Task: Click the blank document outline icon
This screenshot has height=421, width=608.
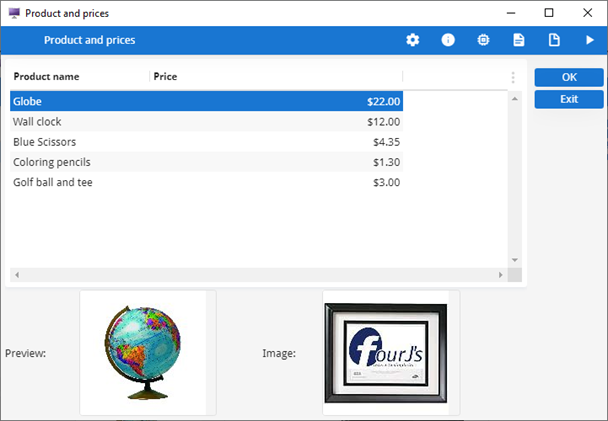Action: (x=554, y=40)
